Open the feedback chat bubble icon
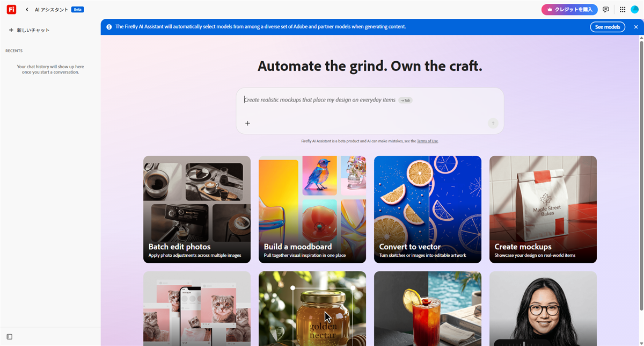The height and width of the screenshot is (346, 644). (x=606, y=10)
